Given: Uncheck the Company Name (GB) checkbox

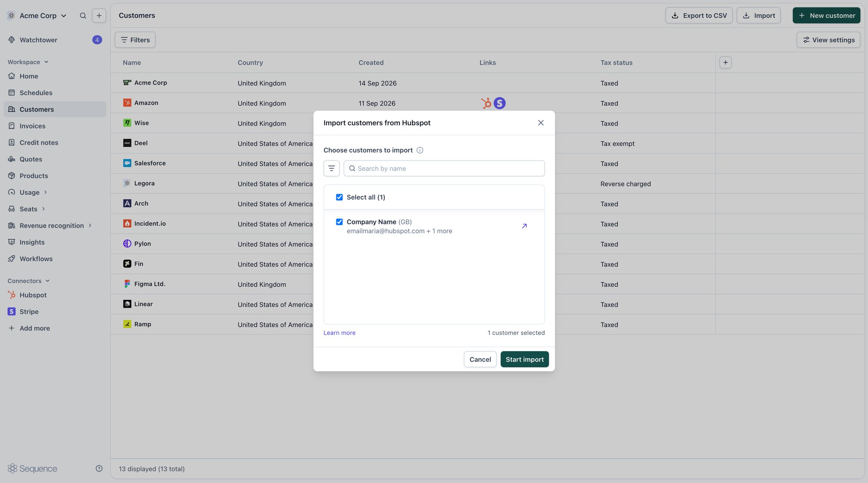Looking at the screenshot, I should point(339,222).
